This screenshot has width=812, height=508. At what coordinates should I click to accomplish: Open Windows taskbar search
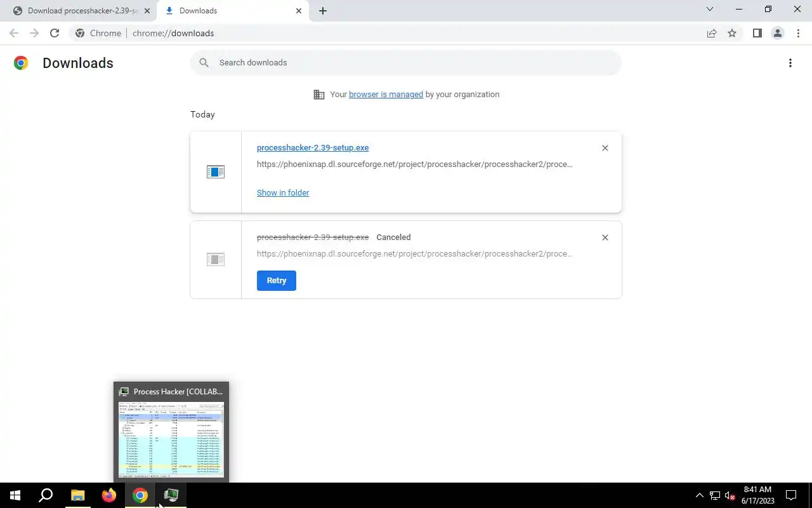tap(46, 495)
